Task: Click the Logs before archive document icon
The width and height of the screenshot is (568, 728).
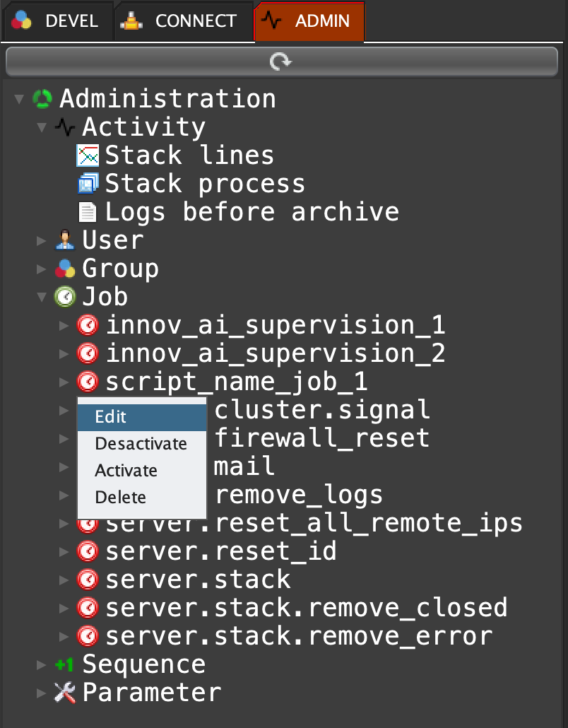Action: (x=88, y=212)
